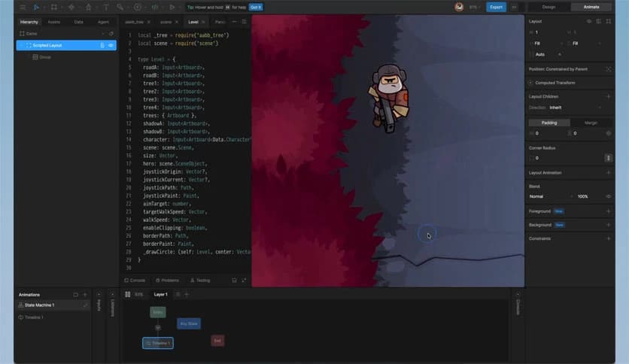Select the Exit state node

217,341
